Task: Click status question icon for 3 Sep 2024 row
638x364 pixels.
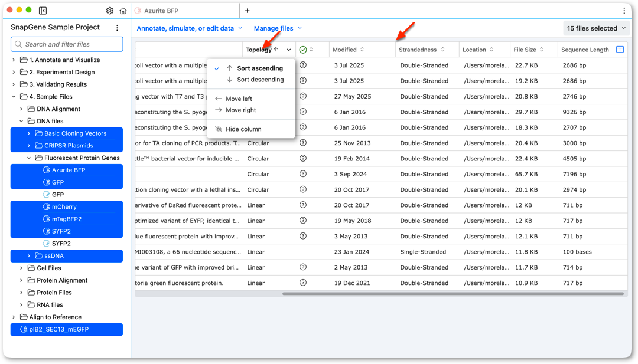Action: 302,174
